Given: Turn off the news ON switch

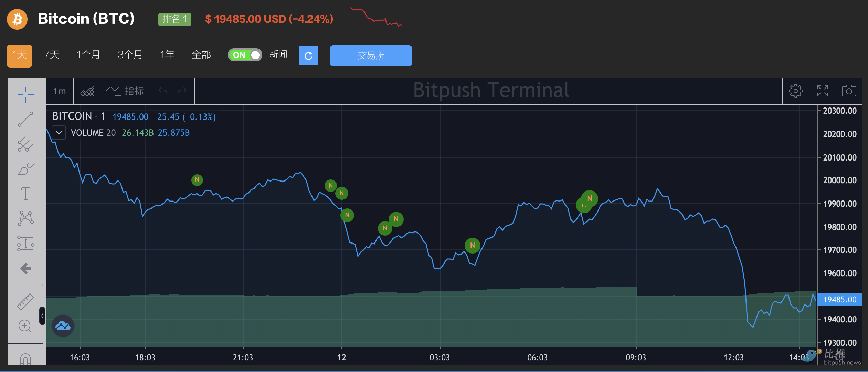Looking at the screenshot, I should point(245,55).
